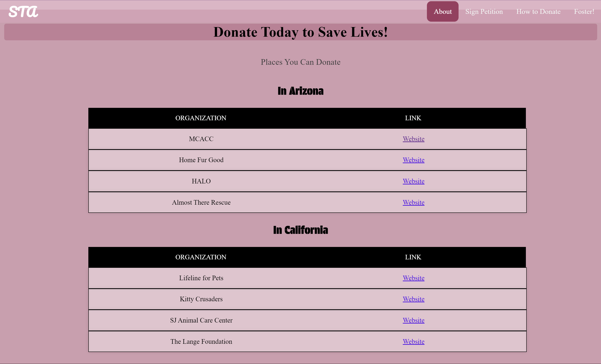Image resolution: width=601 pixels, height=364 pixels.
Task: Open the About nav tab
Action: coord(443,11)
